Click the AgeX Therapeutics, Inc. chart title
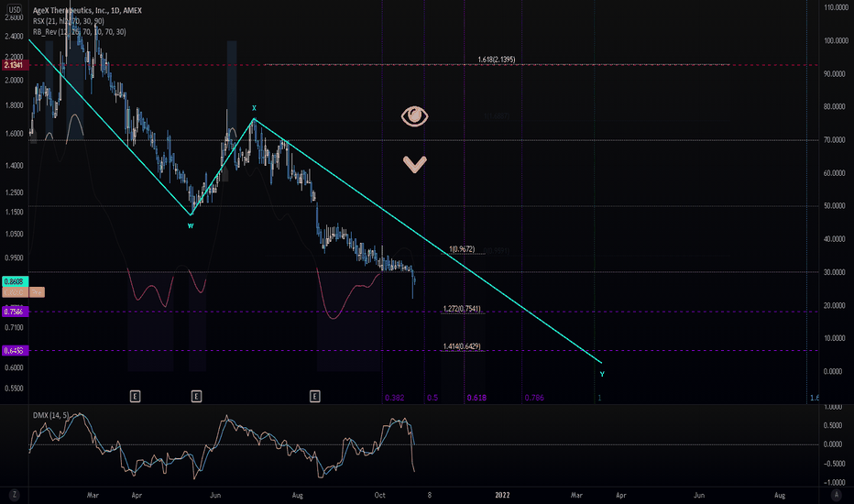 (x=87, y=10)
